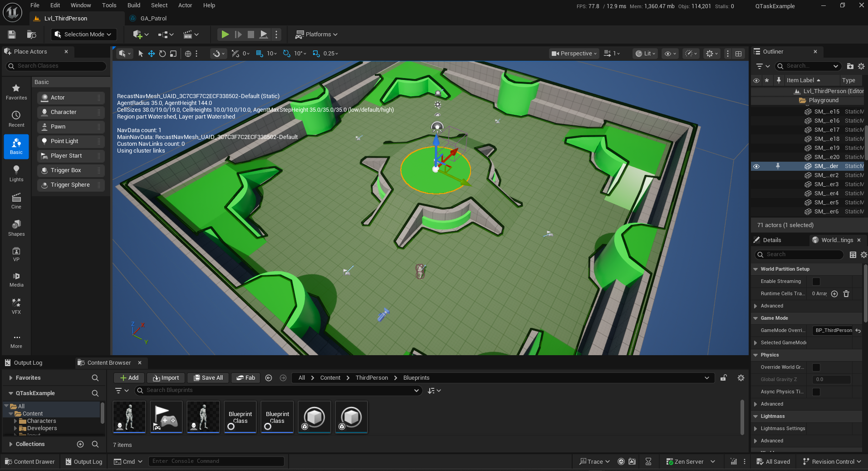The height and width of the screenshot is (471, 868).
Task: Add a new folder in the Outliner
Action: pyautogui.click(x=850, y=66)
